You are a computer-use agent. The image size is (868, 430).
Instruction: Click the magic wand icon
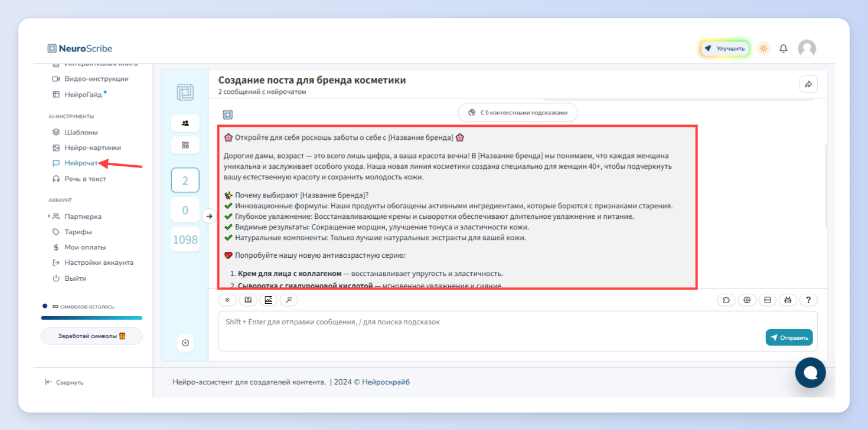[x=289, y=300]
